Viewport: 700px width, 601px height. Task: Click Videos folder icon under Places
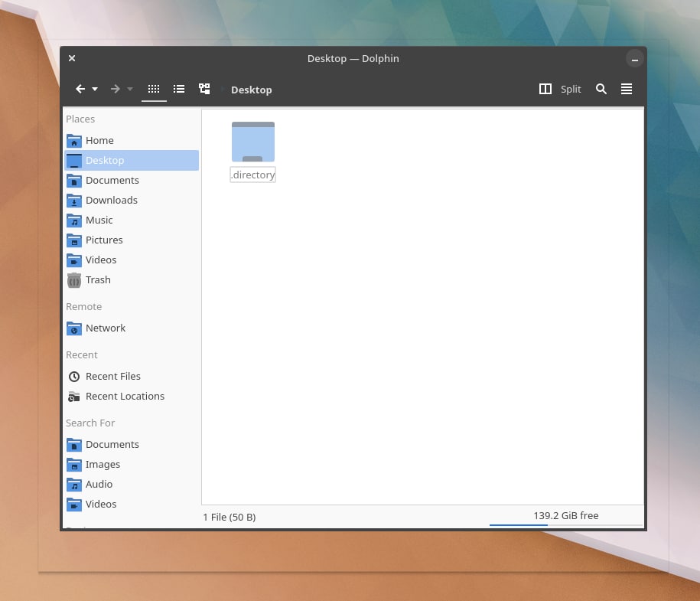pos(74,260)
